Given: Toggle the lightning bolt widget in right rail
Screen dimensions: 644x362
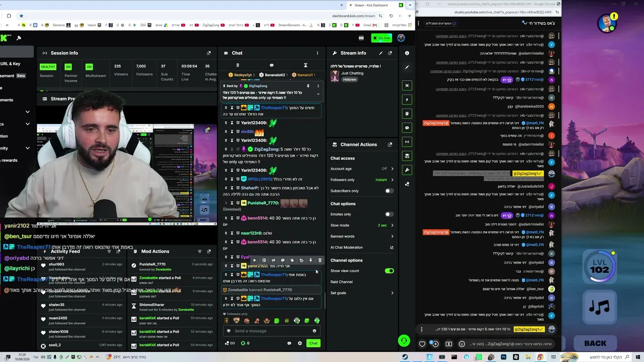Looking at the screenshot, I should [407, 100].
